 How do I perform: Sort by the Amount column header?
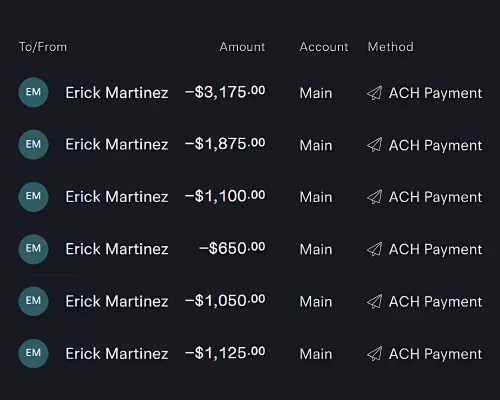point(242,47)
